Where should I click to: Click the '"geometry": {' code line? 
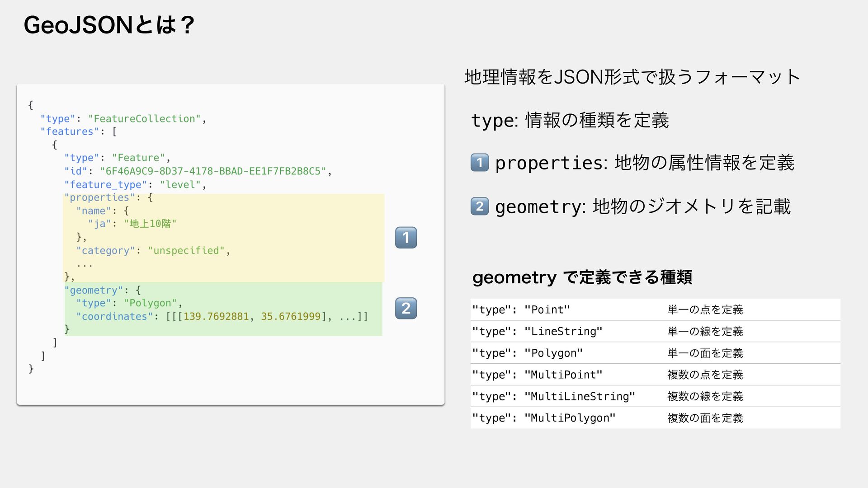tap(103, 290)
